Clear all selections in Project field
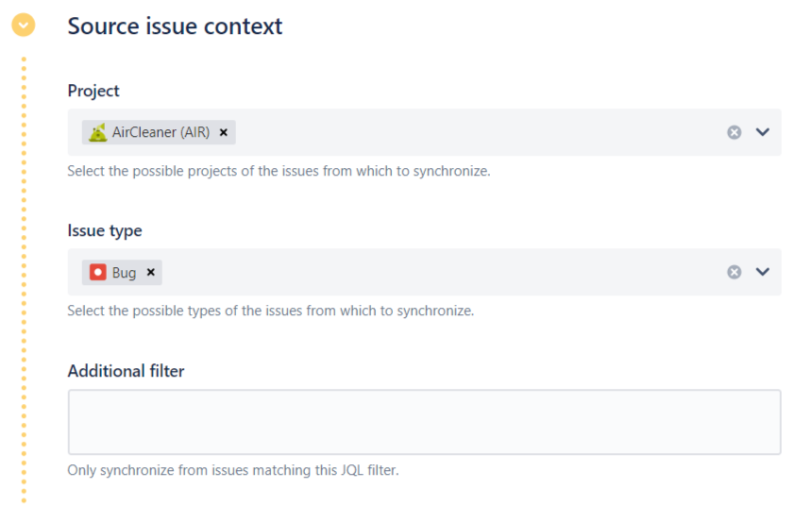This screenshot has width=812, height=522. [x=734, y=132]
